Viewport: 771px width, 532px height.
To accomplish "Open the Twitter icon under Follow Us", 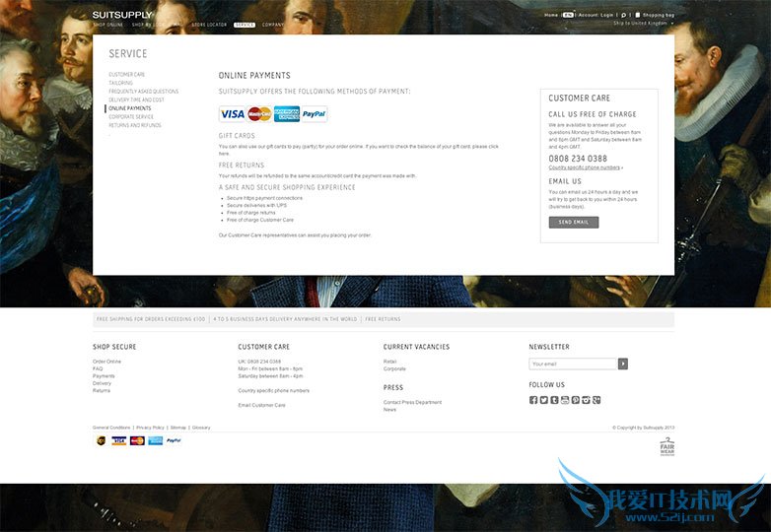I will point(544,400).
